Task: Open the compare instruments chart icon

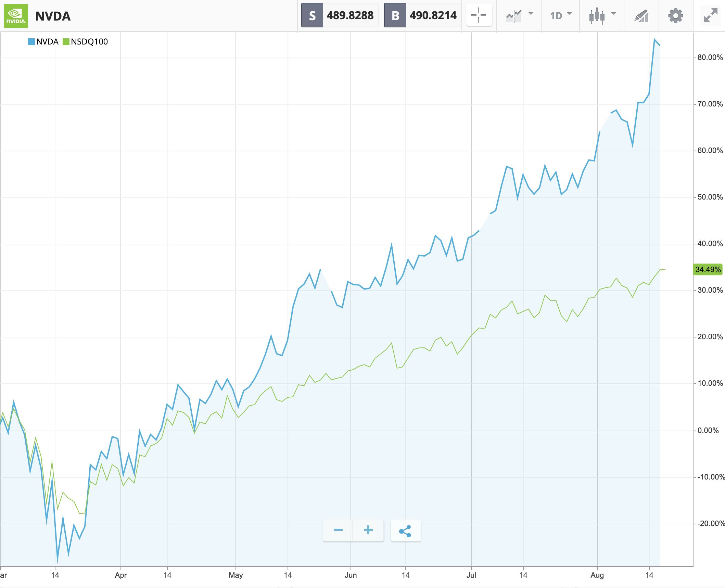Action: [514, 16]
